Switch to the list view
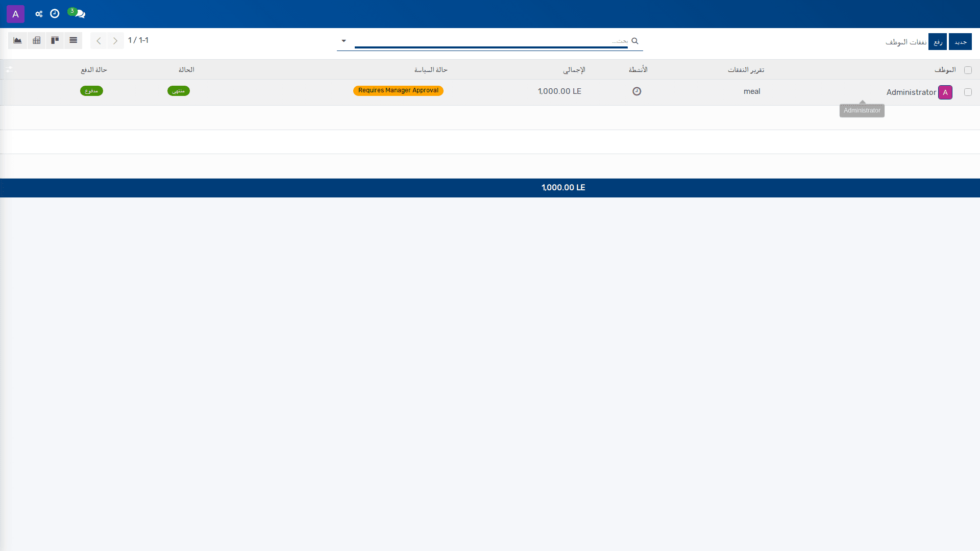The image size is (980, 551). point(73,40)
